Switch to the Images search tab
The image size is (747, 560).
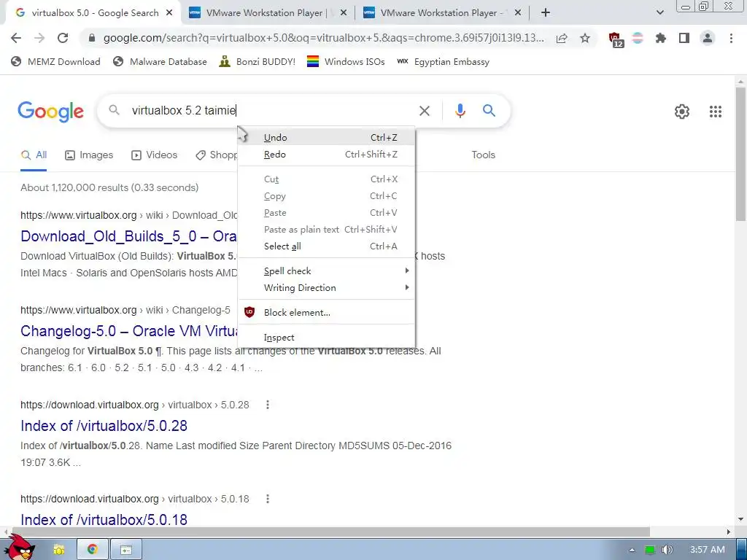[89, 155]
